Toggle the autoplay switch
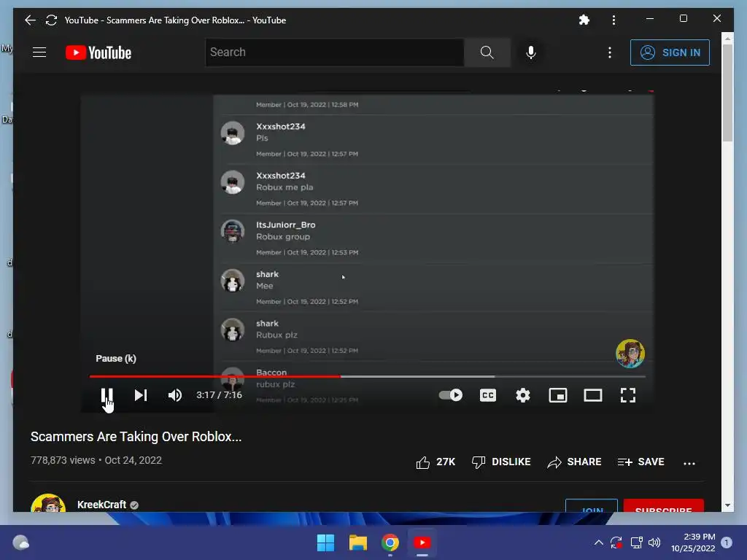Viewport: 747px width, 560px height. coord(451,395)
